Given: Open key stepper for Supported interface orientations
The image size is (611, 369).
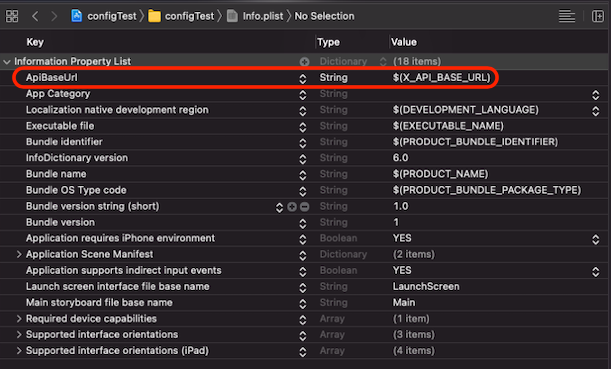Looking at the screenshot, I should tap(303, 335).
